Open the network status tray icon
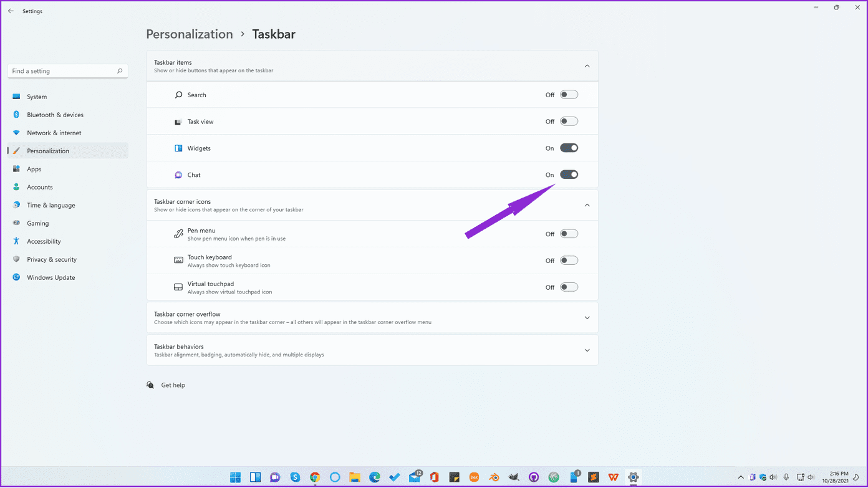Viewport: 868px width, 488px height. (801, 477)
